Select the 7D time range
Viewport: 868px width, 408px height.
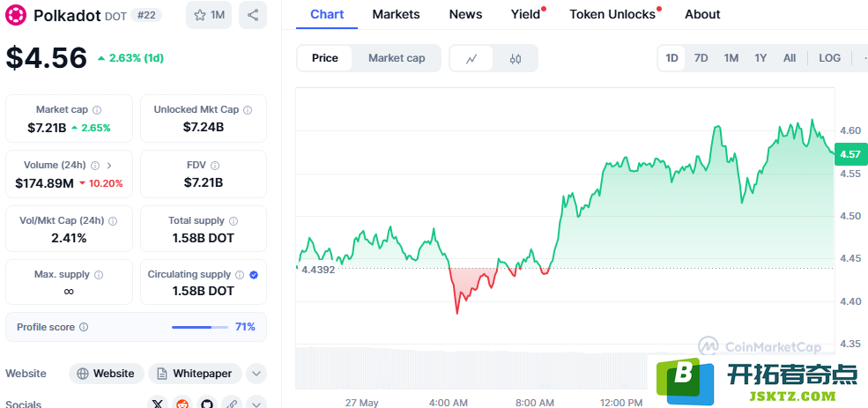click(x=701, y=58)
